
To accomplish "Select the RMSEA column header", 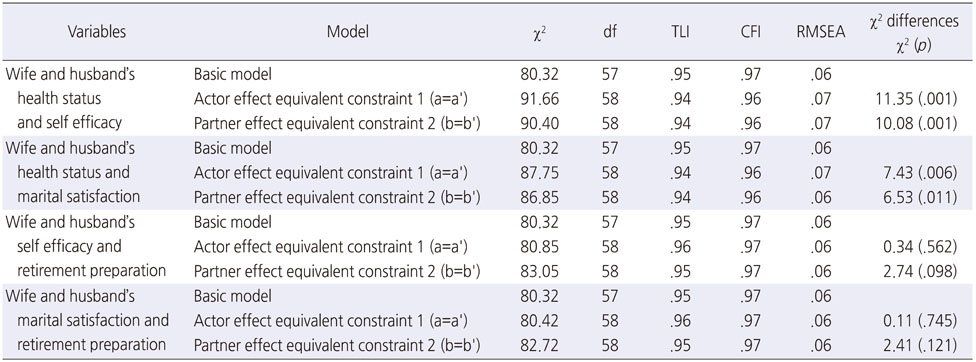I will pos(820,33).
